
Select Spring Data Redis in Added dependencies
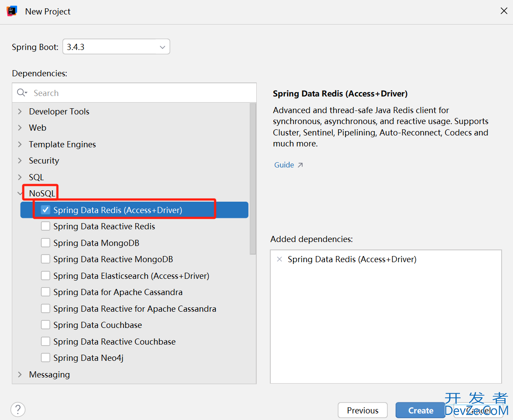click(x=352, y=259)
